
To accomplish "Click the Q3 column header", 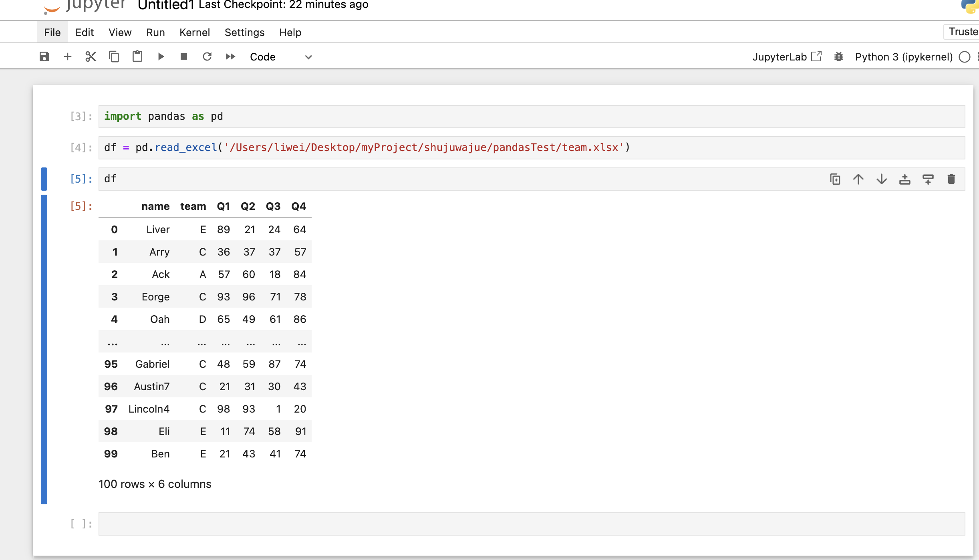I will (273, 206).
